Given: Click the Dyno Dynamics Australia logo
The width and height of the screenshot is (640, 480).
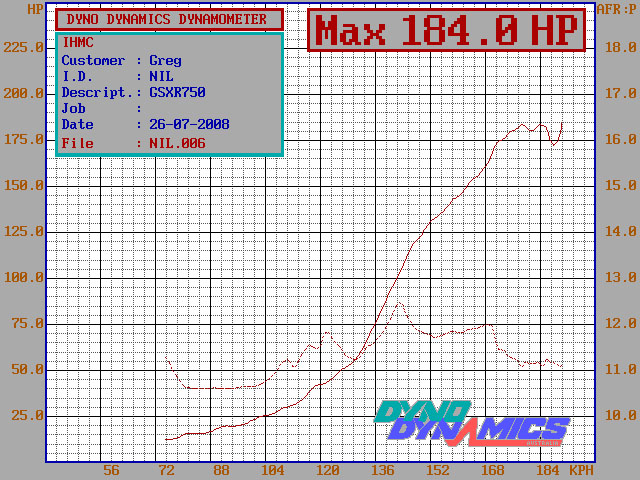Looking at the screenshot, I should click(472, 424).
